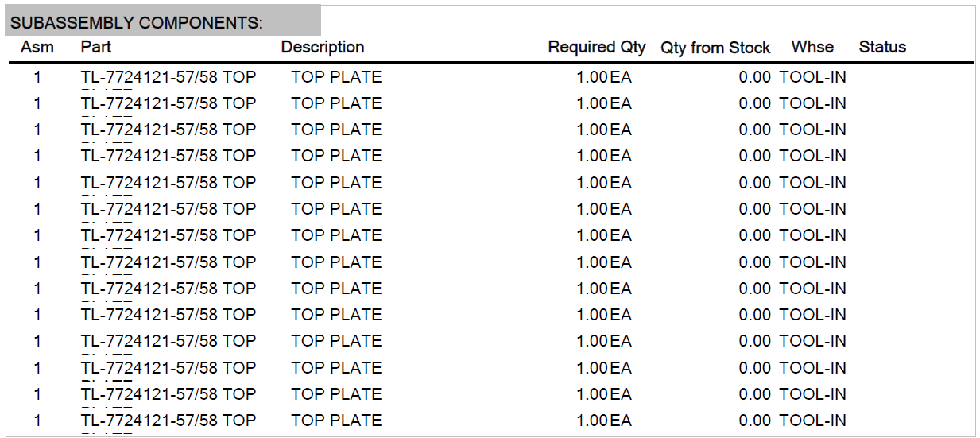Click TOP PLATE description in the first row
980x438 pixels.
(x=336, y=77)
